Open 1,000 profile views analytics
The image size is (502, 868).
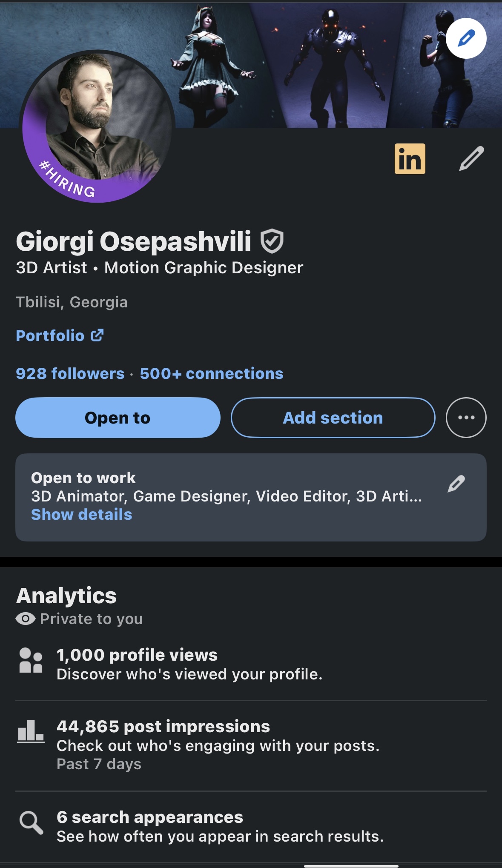point(251,664)
